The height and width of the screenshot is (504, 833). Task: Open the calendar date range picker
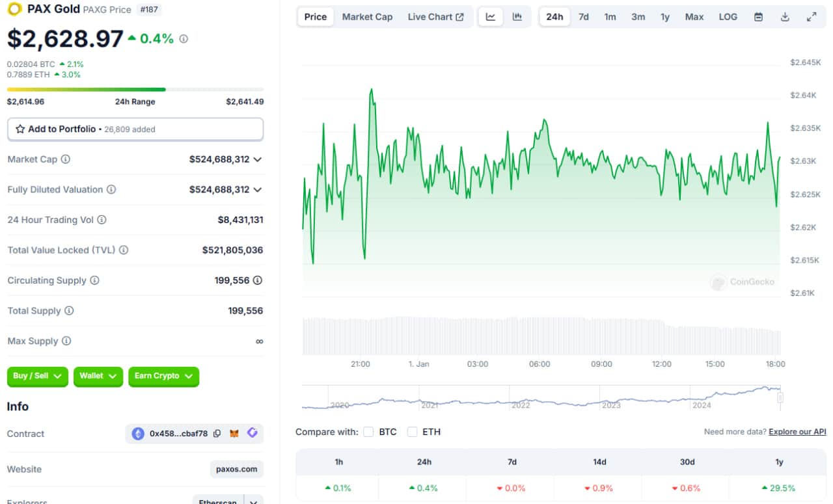click(x=758, y=17)
